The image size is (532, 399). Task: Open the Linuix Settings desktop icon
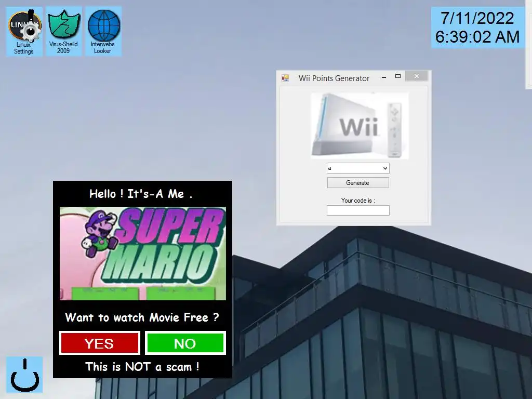point(24,32)
